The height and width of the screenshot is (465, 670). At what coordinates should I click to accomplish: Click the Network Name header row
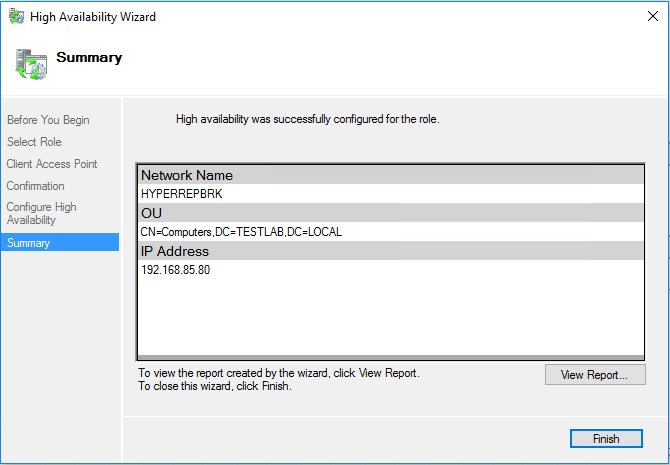tap(390, 175)
